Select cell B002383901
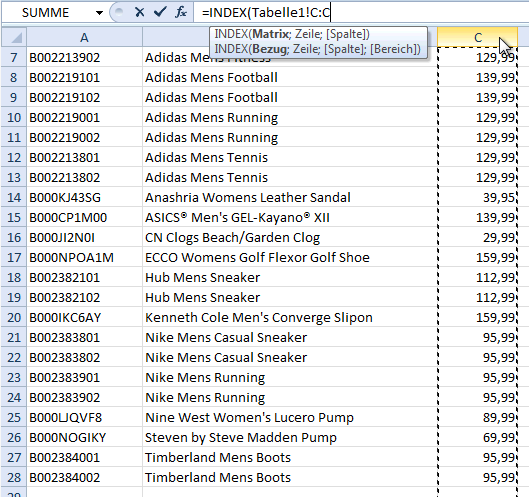Viewport: 529px width, 497px height. 84,377
